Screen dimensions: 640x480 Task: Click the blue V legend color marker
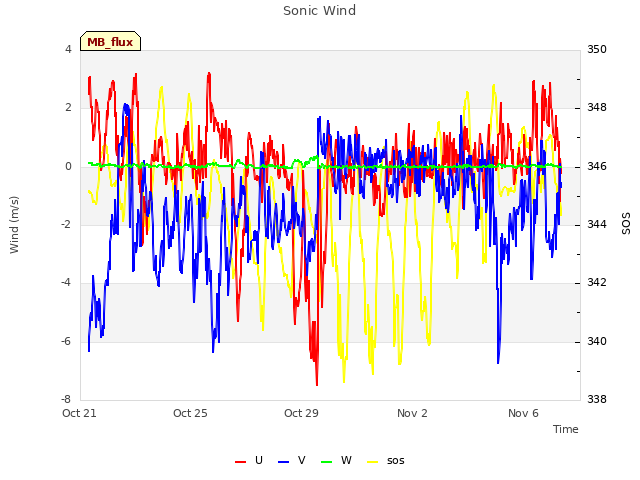pyautogui.click(x=283, y=462)
